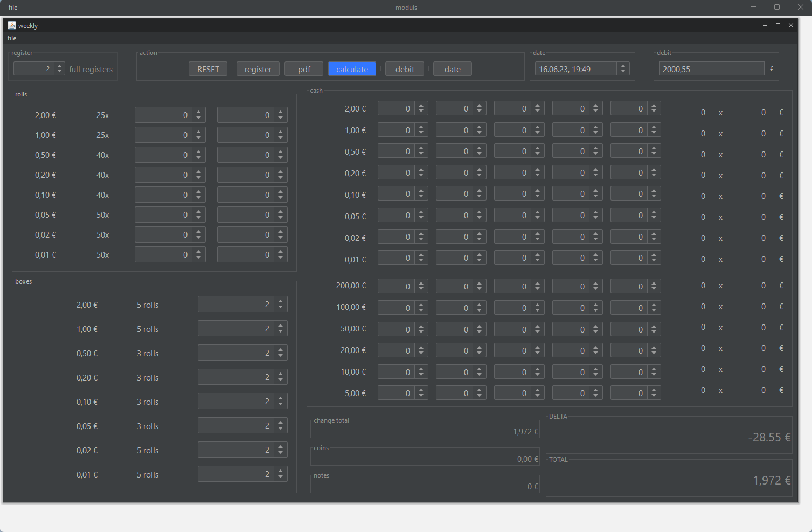Focus second rolls field for 0,50 €
Image resolution: width=812 pixels, height=532 pixels.
[x=245, y=155]
